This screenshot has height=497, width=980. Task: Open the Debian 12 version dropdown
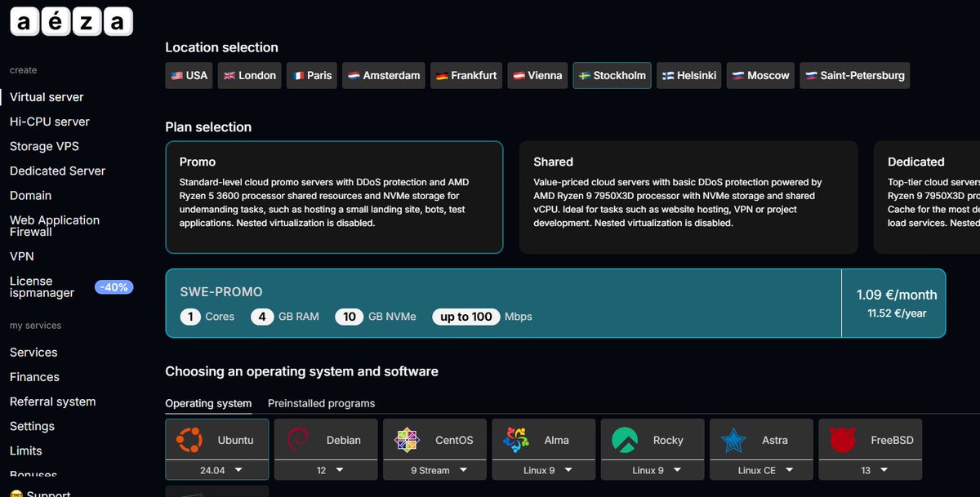[326, 470]
